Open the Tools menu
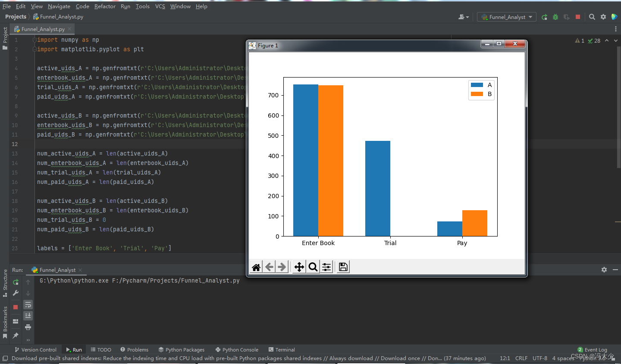The width and height of the screenshot is (621, 364). point(142,6)
